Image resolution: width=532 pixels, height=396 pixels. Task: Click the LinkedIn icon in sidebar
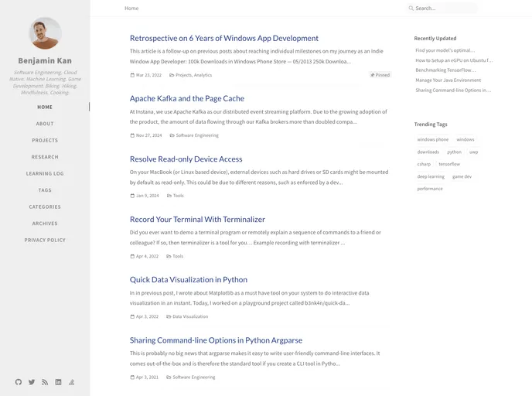tap(58, 382)
